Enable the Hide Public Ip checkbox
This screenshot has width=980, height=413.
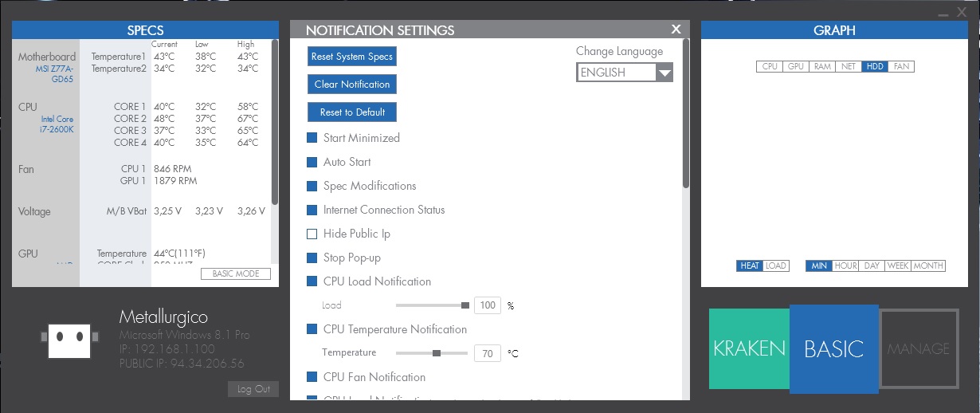(x=312, y=234)
